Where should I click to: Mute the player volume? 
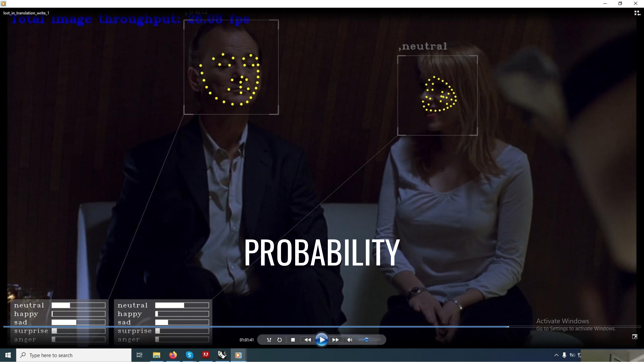tap(350, 340)
